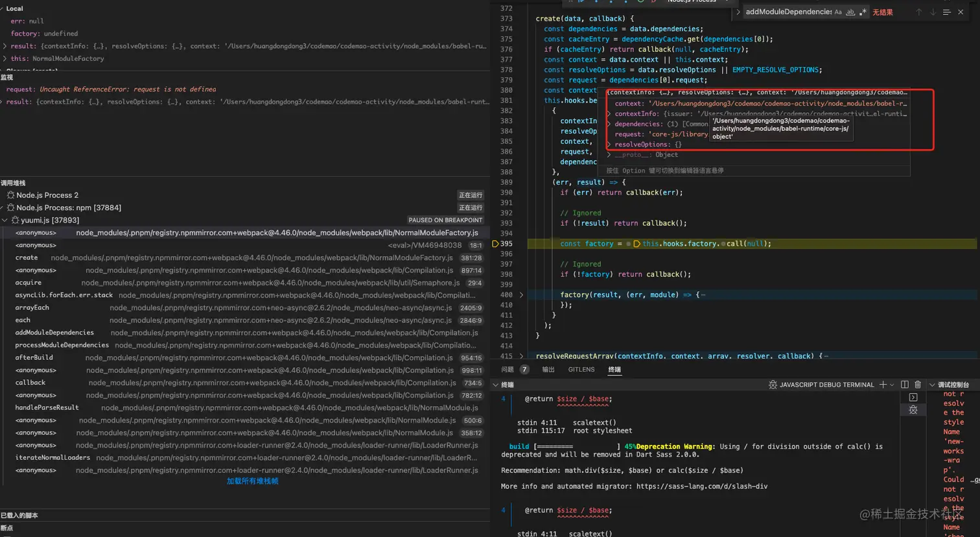Kill terminal with trash icon
The image size is (980, 537).
[x=918, y=385]
